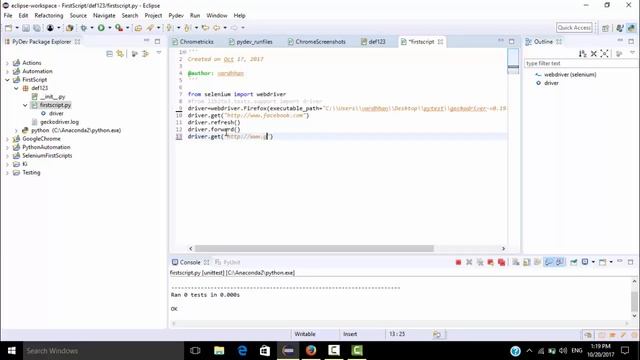Screen dimensions: 640x360
Task: Switch to the def123 editor tab
Action: coord(373,42)
